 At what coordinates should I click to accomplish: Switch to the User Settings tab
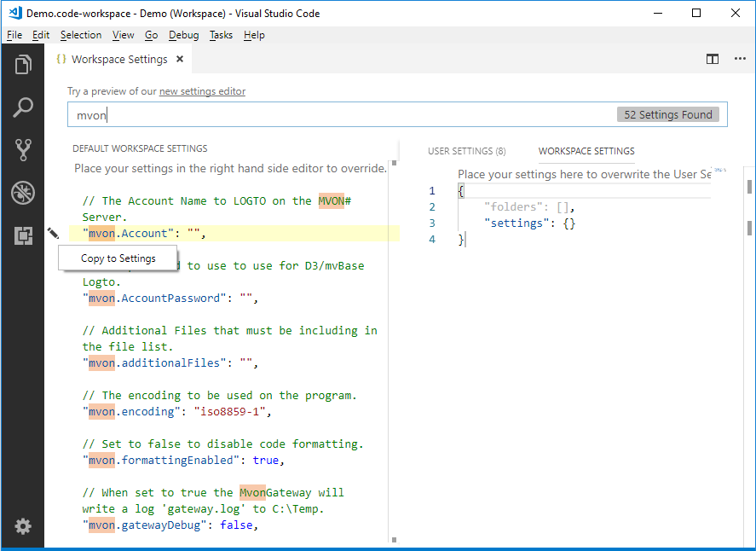(467, 151)
